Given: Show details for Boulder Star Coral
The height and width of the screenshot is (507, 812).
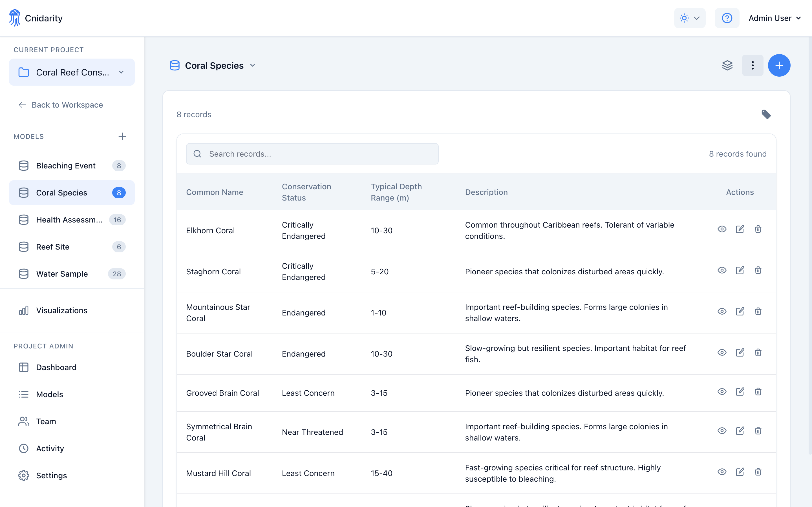Looking at the screenshot, I should click(722, 352).
